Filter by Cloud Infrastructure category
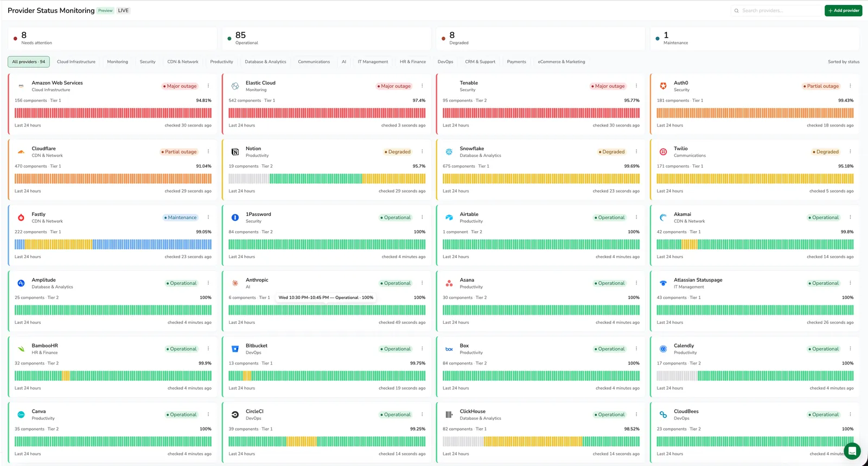868x466 pixels. 76,62
